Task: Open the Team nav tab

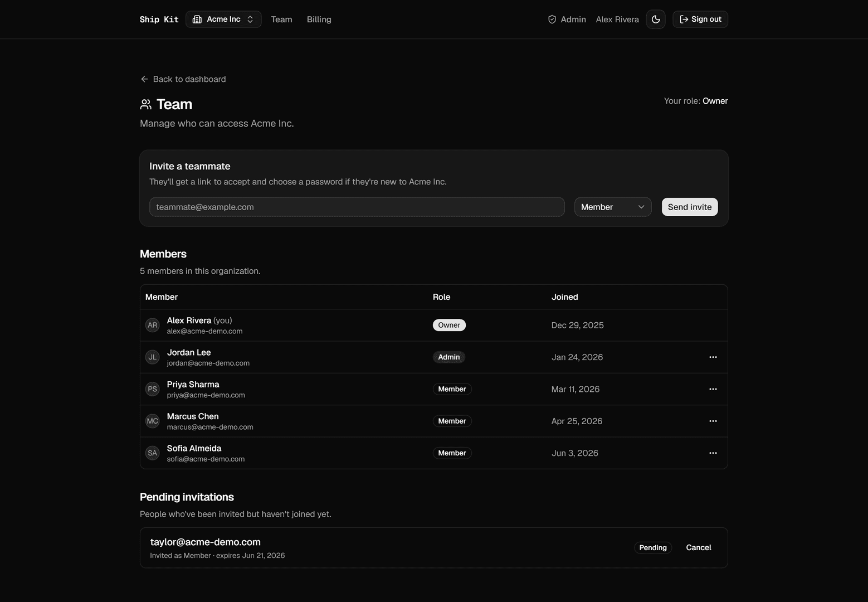Action: point(281,20)
